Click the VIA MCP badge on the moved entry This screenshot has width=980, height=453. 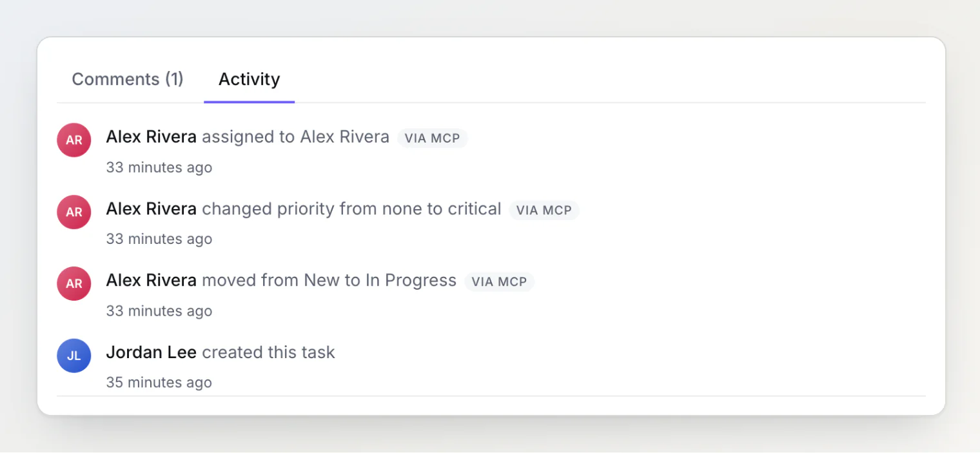[500, 282]
